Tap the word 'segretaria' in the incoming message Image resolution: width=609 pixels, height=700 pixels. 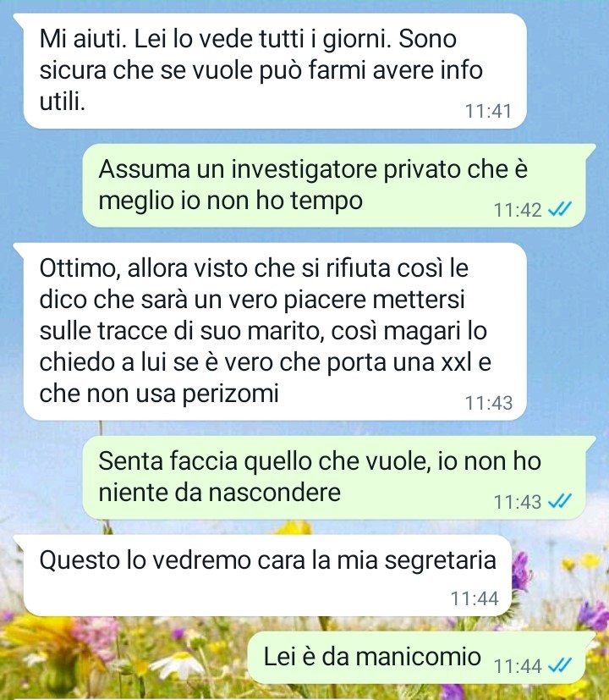(x=441, y=560)
